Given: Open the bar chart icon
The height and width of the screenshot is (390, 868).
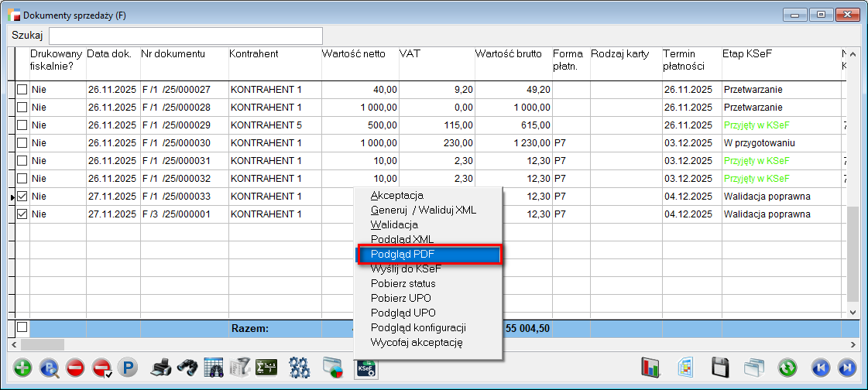Looking at the screenshot, I should point(650,368).
